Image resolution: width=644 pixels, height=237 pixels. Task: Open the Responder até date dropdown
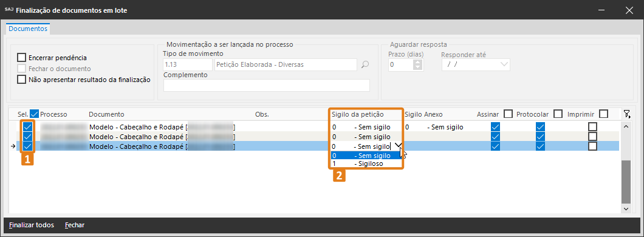[504, 64]
